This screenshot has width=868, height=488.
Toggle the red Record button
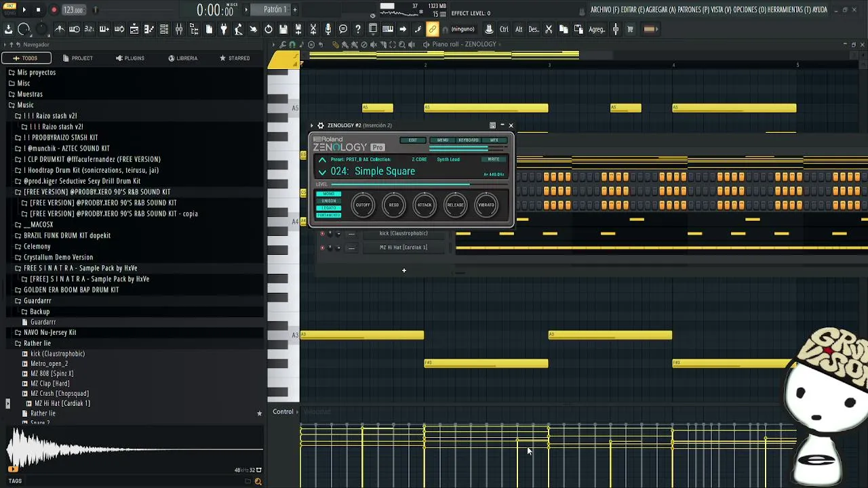point(54,9)
